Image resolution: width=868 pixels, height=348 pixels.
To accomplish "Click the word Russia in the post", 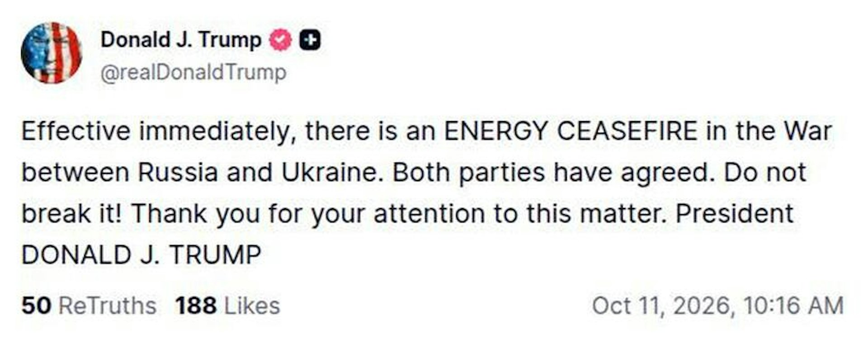I will pos(178,173).
